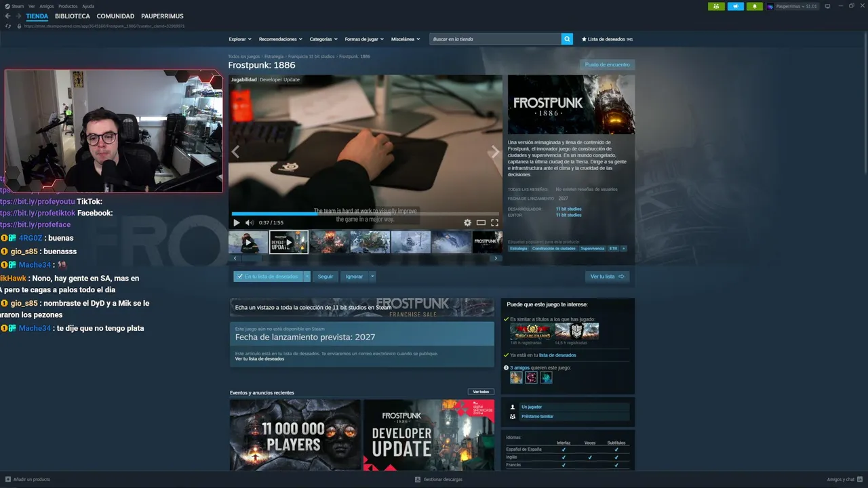Click the search magnifier button
The image size is (868, 488).
click(x=567, y=39)
